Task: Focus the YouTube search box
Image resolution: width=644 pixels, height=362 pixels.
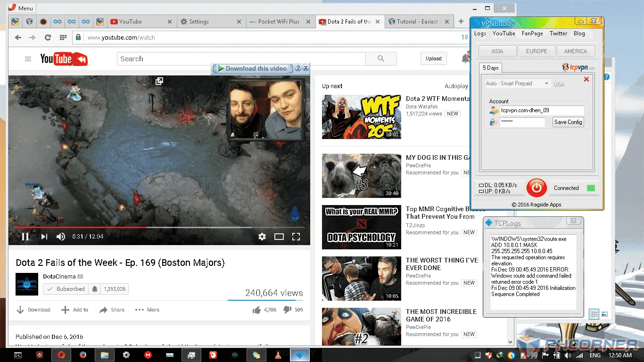Action: pos(241,59)
